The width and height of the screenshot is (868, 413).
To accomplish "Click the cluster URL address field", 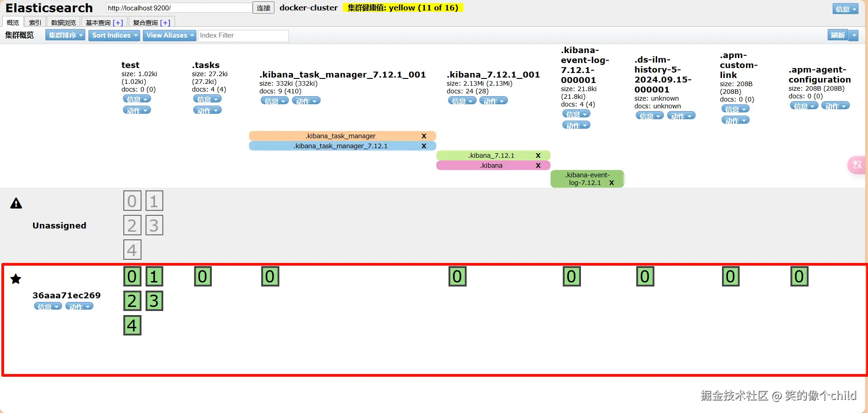I will click(x=179, y=8).
